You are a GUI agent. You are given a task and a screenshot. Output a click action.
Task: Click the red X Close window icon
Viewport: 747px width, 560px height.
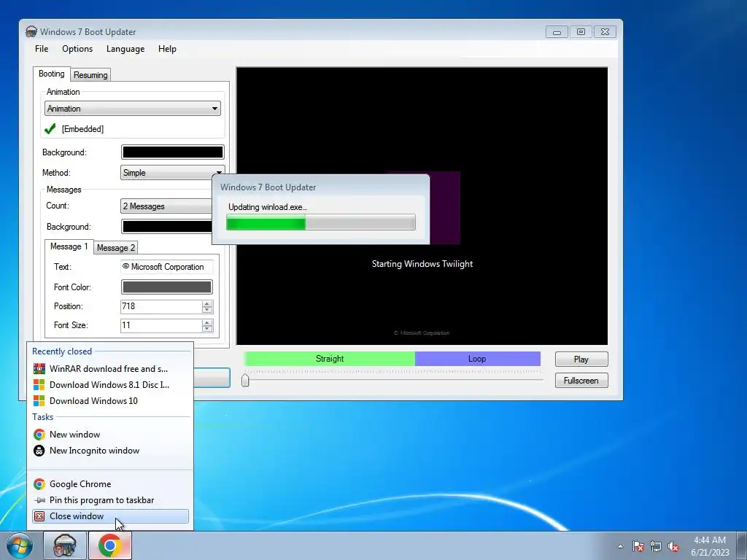pyautogui.click(x=39, y=516)
